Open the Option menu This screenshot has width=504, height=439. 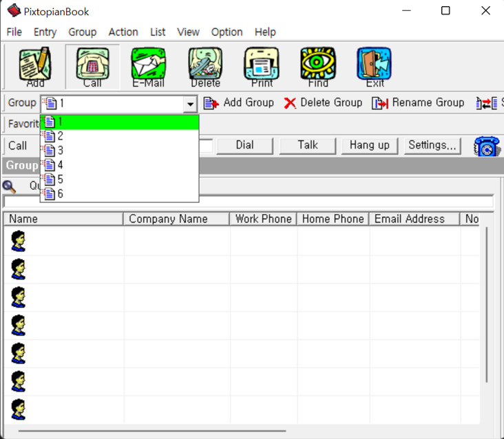point(227,32)
